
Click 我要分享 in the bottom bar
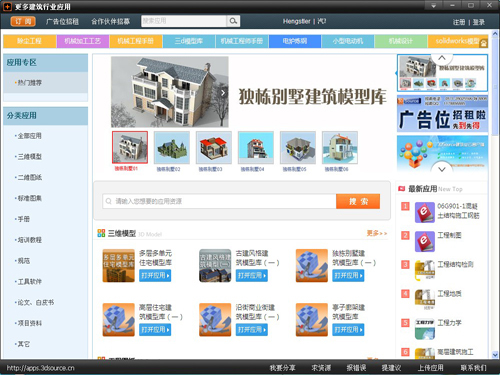pos(282,368)
